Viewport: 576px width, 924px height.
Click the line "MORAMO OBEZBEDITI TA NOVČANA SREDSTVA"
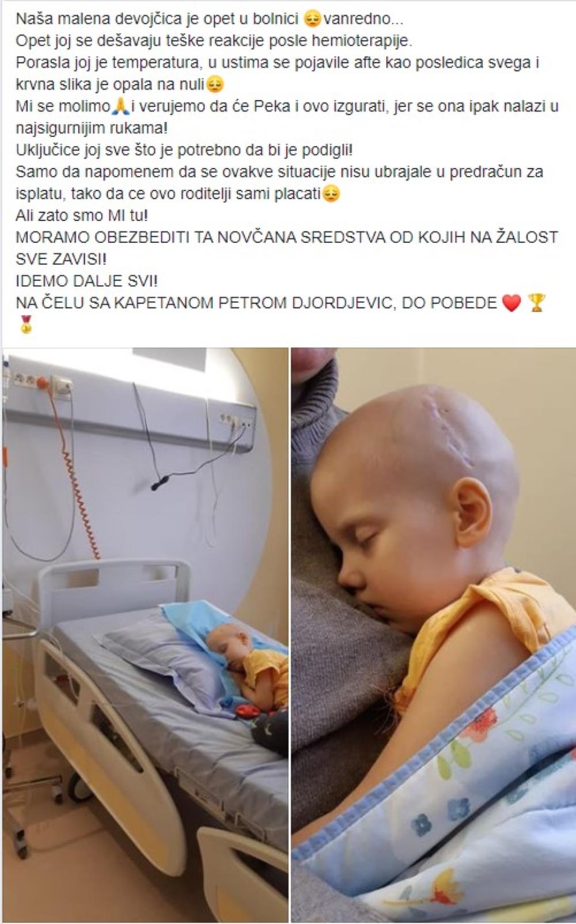287,237
